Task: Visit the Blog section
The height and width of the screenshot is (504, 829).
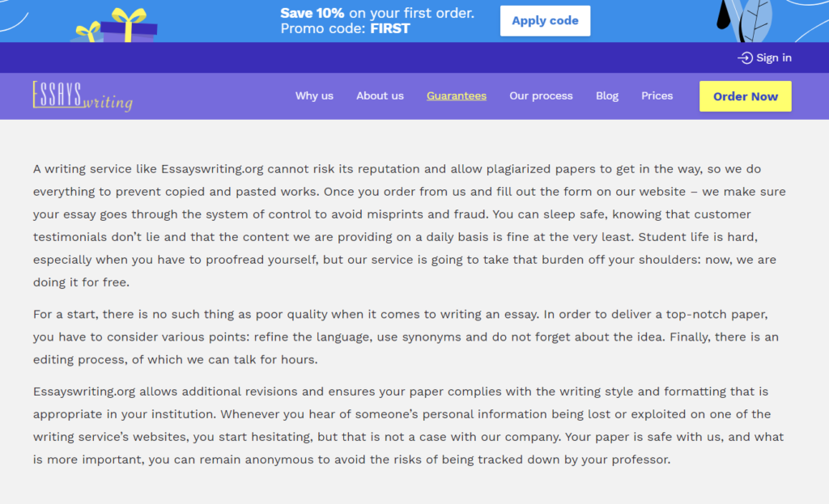Action: tap(607, 95)
